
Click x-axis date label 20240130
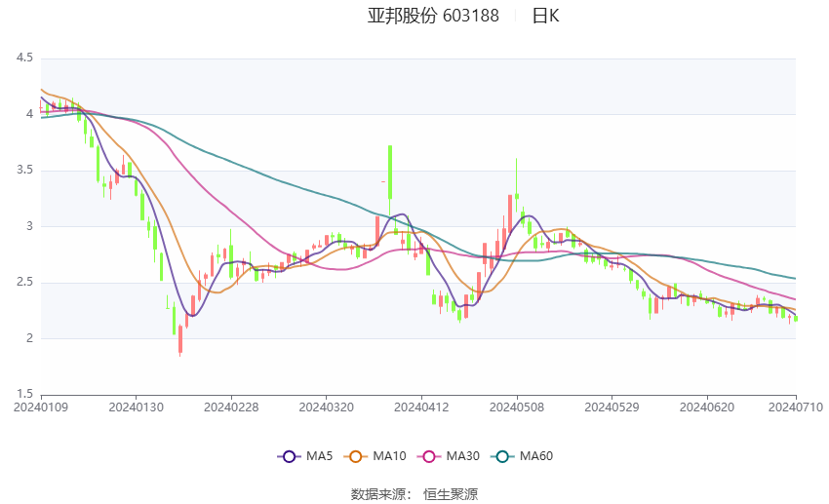tap(136, 407)
